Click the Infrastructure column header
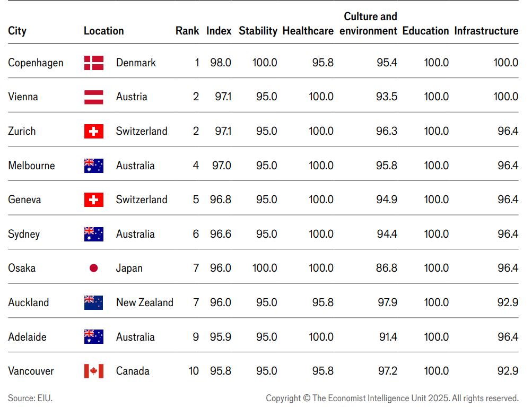This screenshot has width=532, height=407. 486,31
